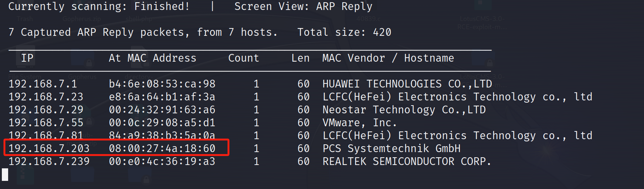Click vendor VMware, Inc.

tap(360, 123)
